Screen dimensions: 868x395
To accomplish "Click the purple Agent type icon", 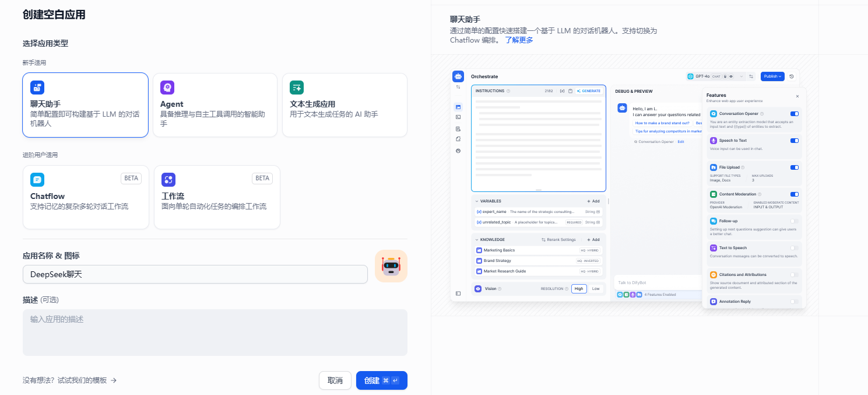I will click(167, 88).
